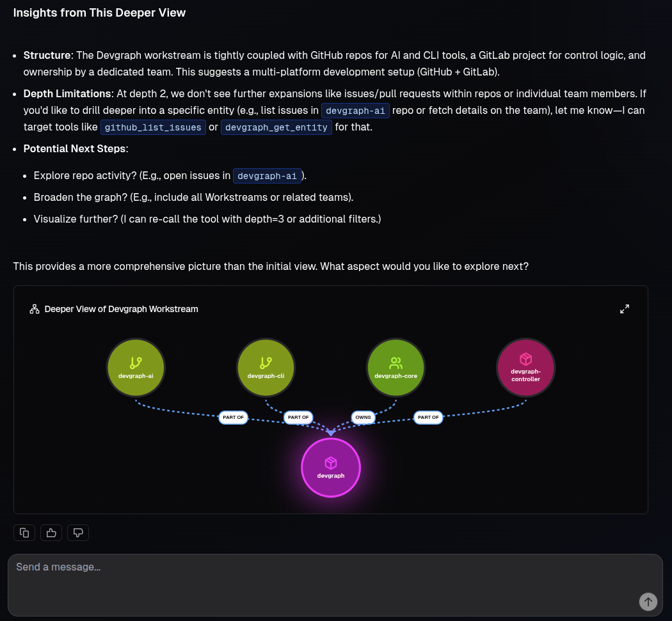Click the PART OF label near devgraph-controller
The height and width of the screenshot is (621, 672).
[428, 417]
